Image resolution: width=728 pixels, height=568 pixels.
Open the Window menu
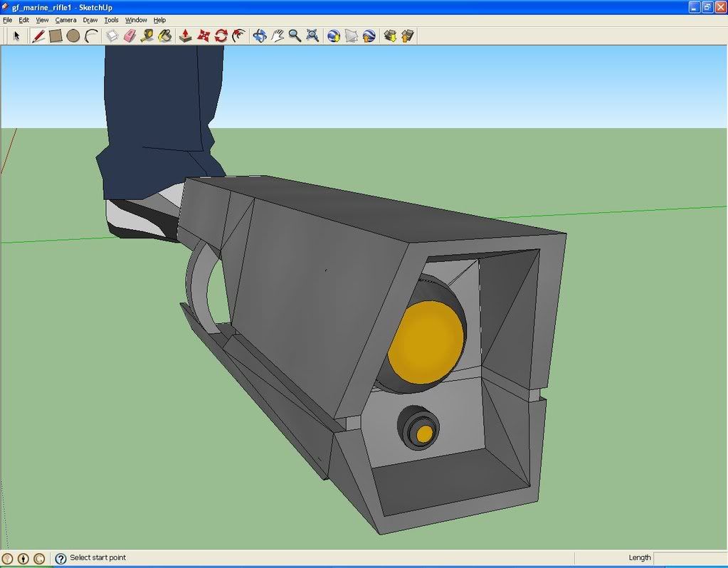click(x=136, y=20)
